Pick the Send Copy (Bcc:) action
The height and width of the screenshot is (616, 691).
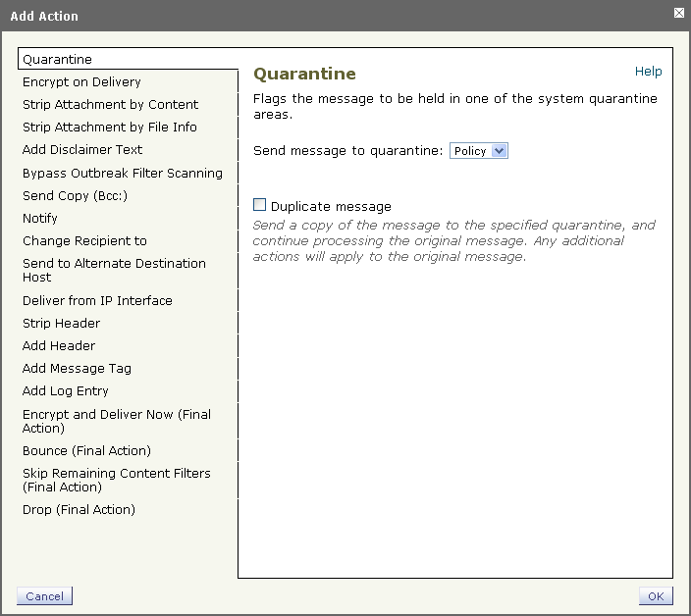coord(75,195)
